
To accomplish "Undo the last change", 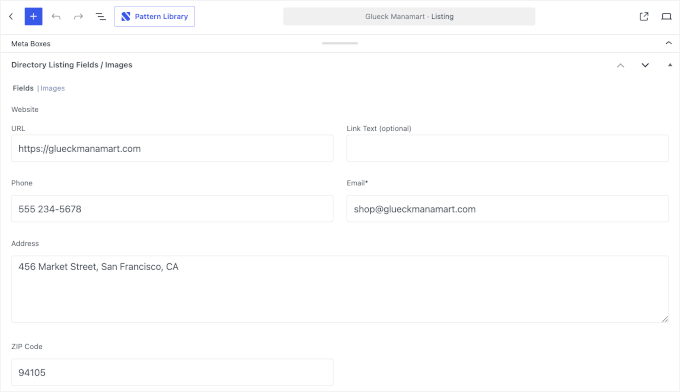I will pyautogui.click(x=56, y=16).
